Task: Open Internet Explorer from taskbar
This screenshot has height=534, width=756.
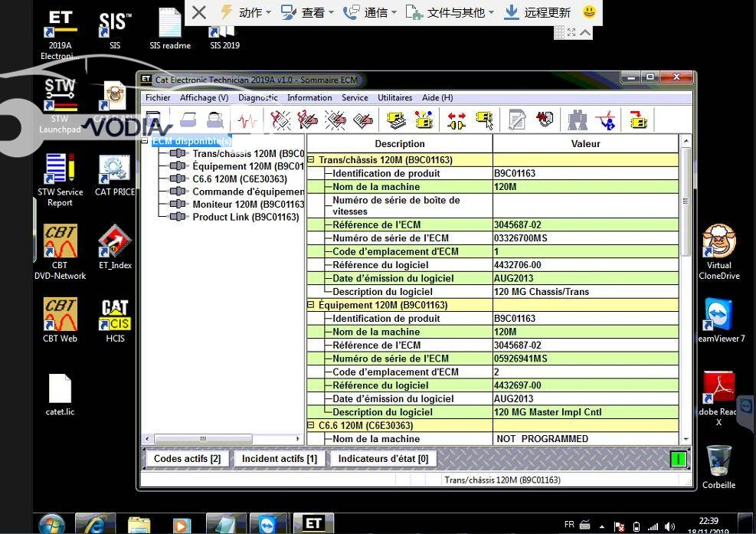Action: point(95,524)
